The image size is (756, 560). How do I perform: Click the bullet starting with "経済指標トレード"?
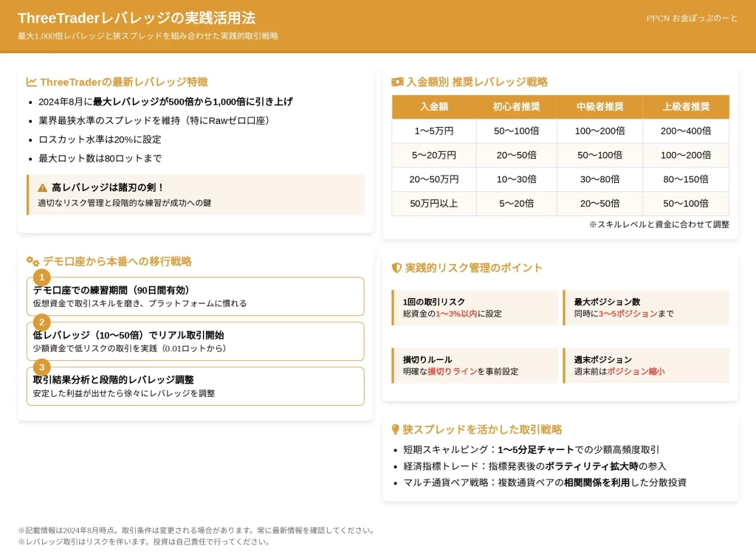(535, 466)
